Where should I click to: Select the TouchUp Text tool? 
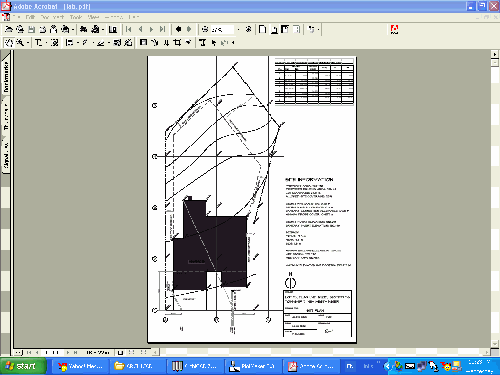202,43
